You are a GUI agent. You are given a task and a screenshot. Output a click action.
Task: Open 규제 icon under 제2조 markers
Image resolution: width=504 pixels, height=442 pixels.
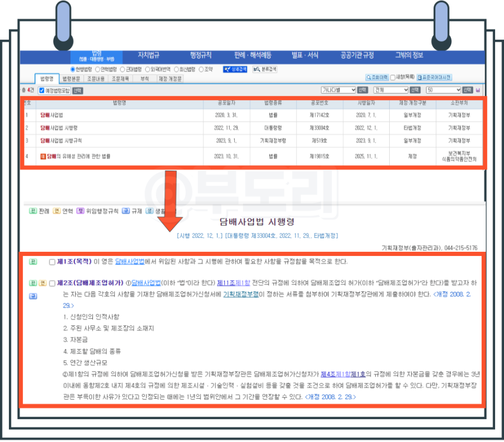pos(33,296)
